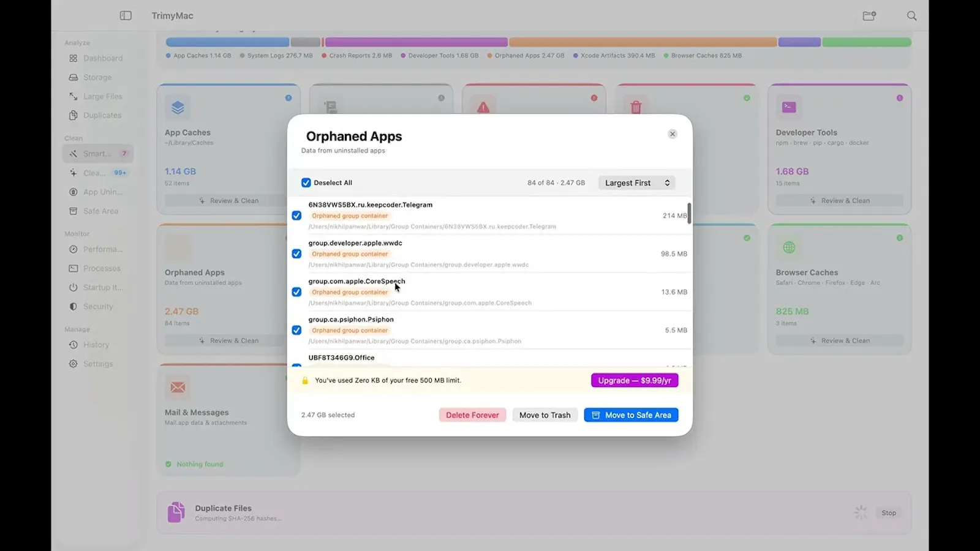
Task: Click Upgrade — $9.99/yr button
Action: coord(635,380)
